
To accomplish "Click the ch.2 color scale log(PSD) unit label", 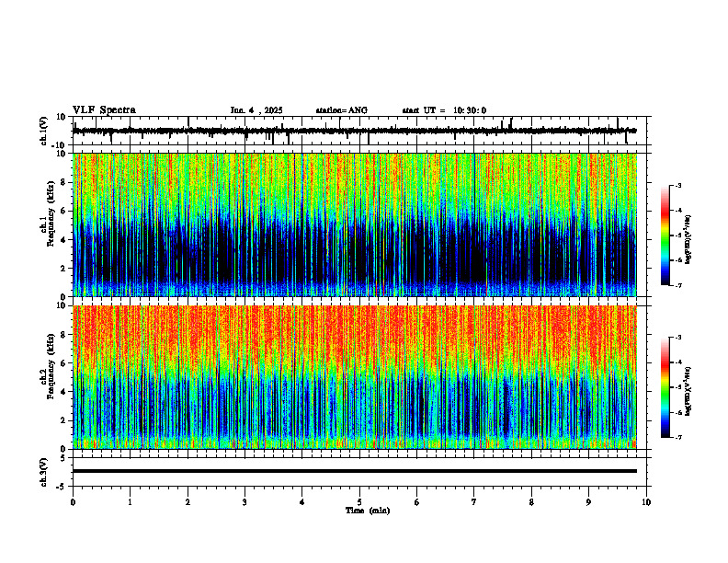I will tap(688, 391).
